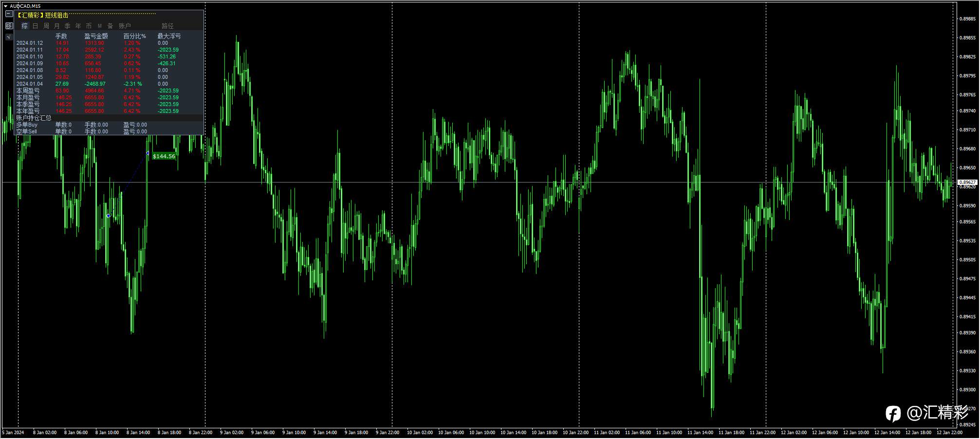
Task: Select the 2024.01.10 row date
Action: click(x=30, y=56)
